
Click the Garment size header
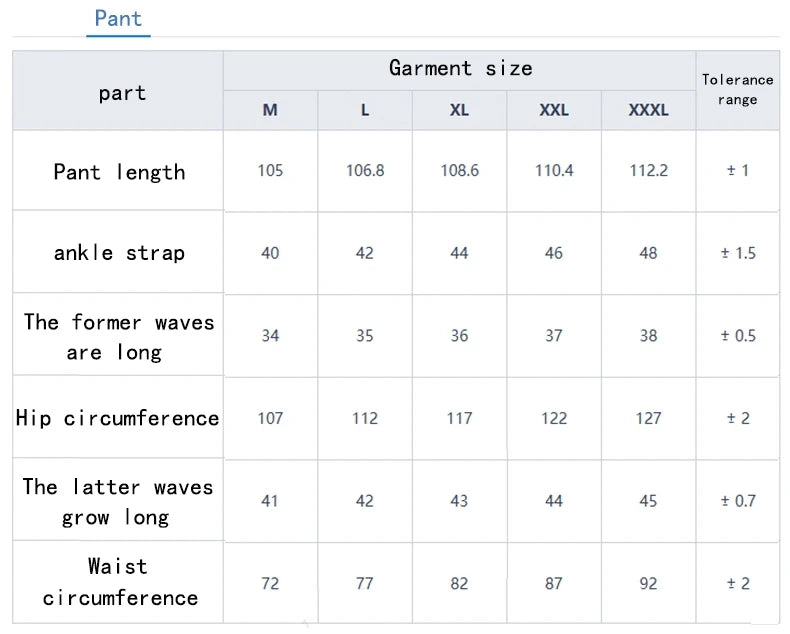coord(460,68)
